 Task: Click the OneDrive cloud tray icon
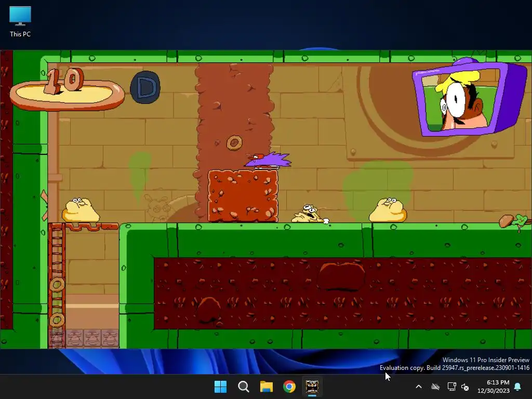pyautogui.click(x=435, y=387)
